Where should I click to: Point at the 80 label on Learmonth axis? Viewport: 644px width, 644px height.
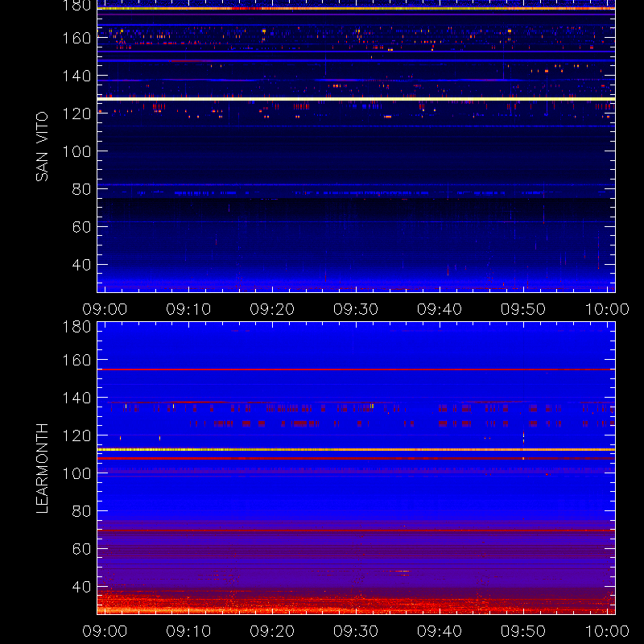(81, 511)
